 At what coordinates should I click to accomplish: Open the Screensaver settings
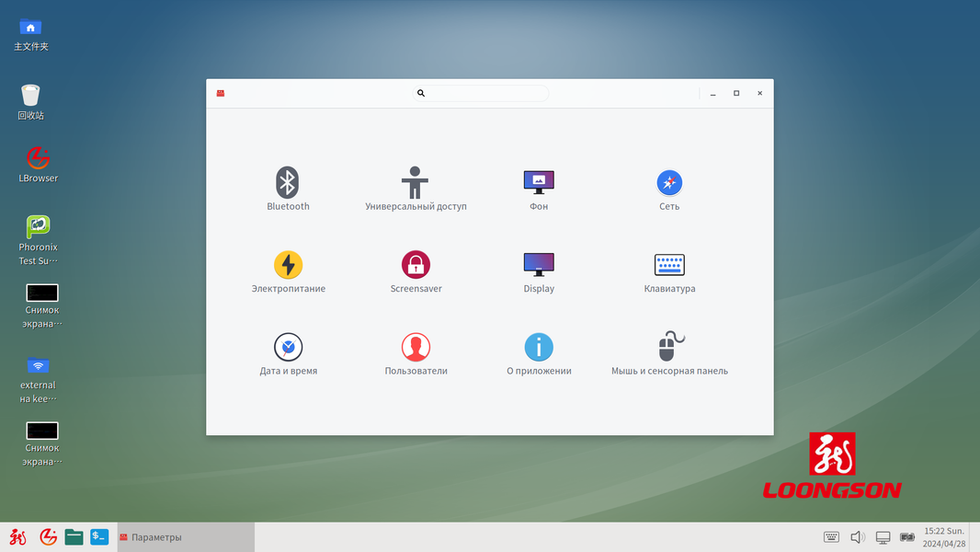click(416, 270)
